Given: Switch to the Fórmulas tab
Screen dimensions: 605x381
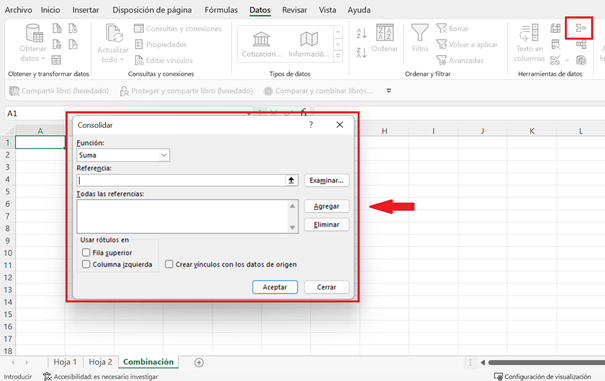Looking at the screenshot, I should pyautogui.click(x=221, y=10).
